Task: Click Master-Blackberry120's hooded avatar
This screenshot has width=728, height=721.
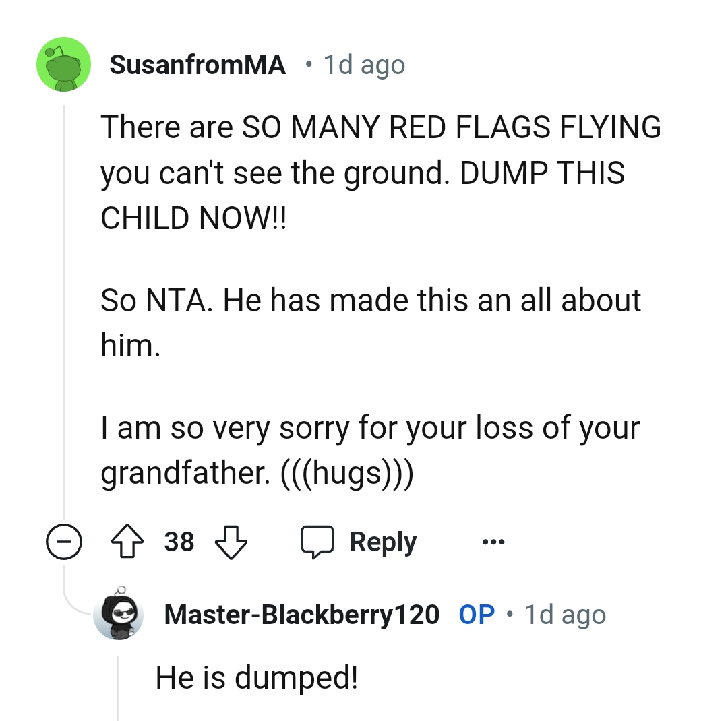Action: tap(119, 614)
